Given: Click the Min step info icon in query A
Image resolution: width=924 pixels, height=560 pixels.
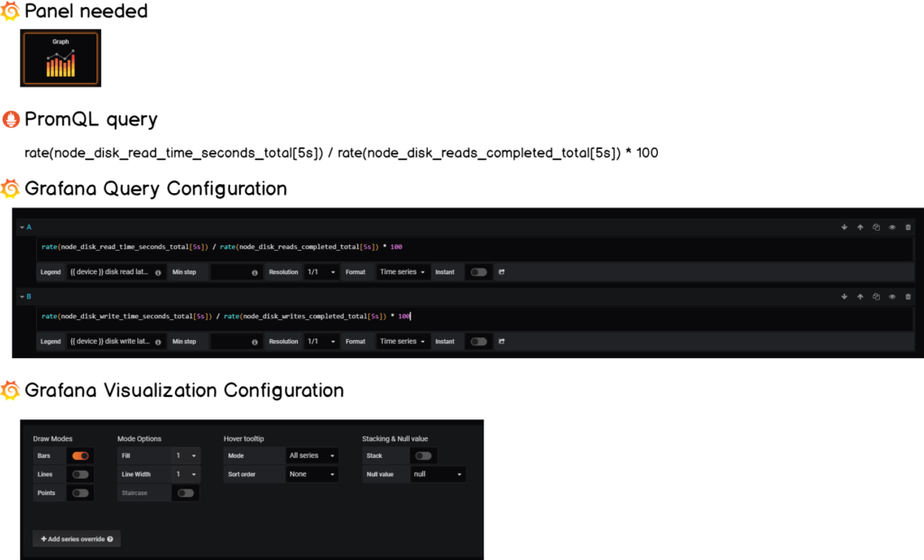Looking at the screenshot, I should [x=254, y=272].
